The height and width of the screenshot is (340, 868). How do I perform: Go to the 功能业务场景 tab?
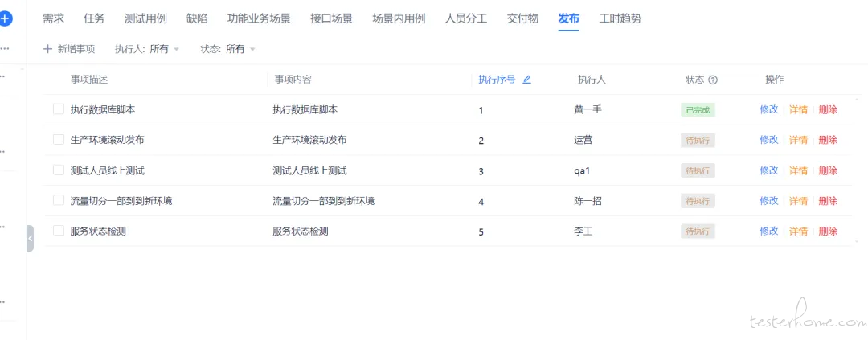[x=259, y=18]
